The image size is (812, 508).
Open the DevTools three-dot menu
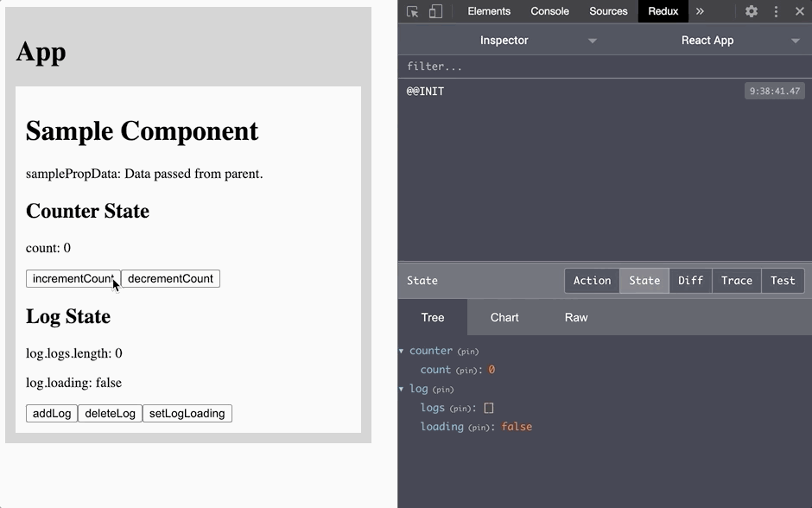click(x=776, y=11)
